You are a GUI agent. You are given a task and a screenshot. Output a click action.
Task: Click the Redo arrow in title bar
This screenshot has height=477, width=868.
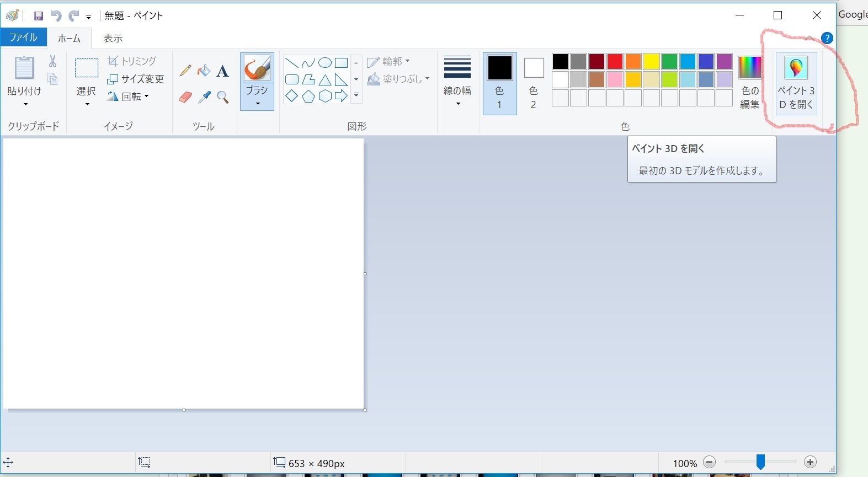click(x=73, y=16)
